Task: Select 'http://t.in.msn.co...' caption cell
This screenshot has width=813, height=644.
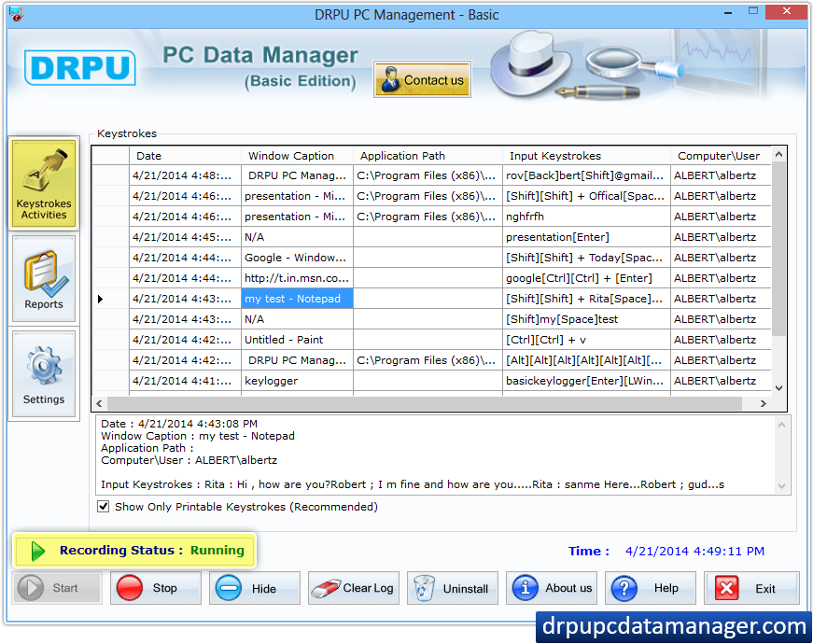Action: tap(297, 278)
